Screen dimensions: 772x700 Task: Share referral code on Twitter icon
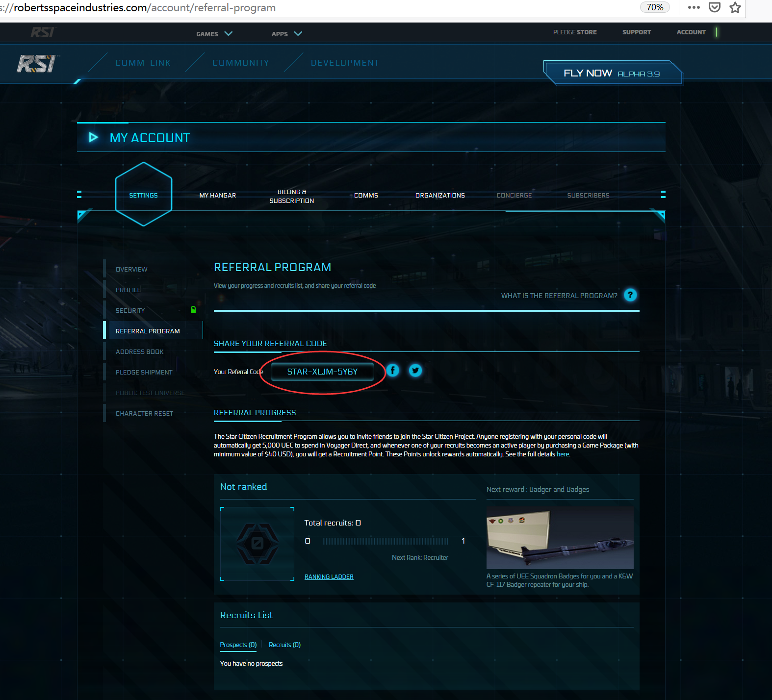point(415,371)
